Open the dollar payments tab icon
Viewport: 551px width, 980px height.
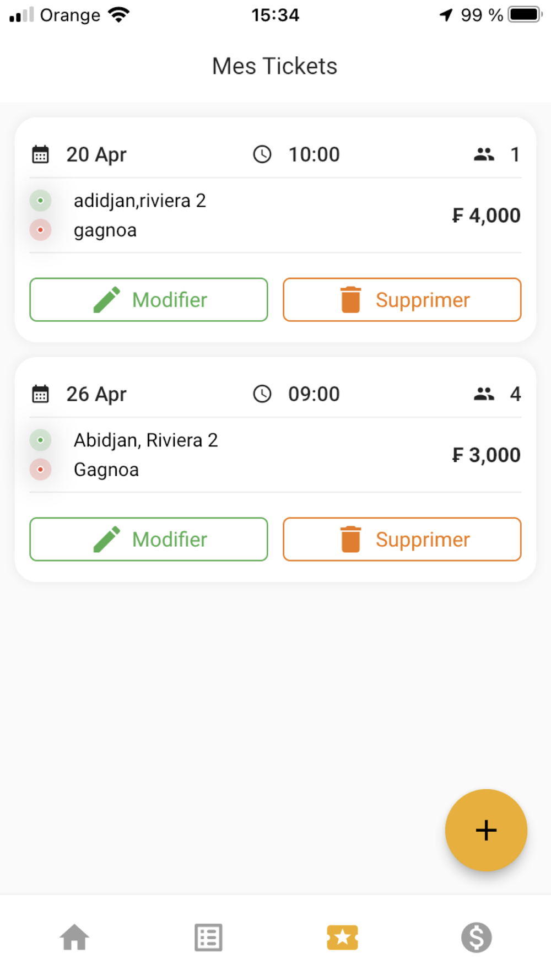476,937
